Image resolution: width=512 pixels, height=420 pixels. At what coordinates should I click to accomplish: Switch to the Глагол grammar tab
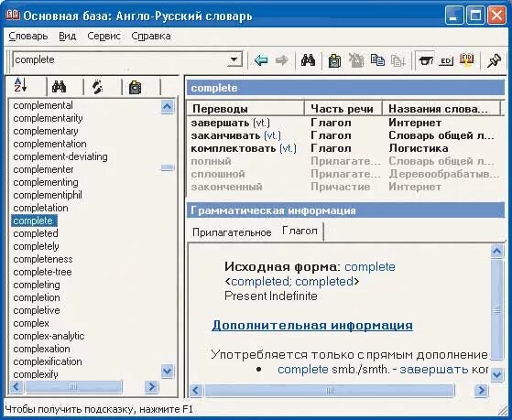[x=300, y=231]
